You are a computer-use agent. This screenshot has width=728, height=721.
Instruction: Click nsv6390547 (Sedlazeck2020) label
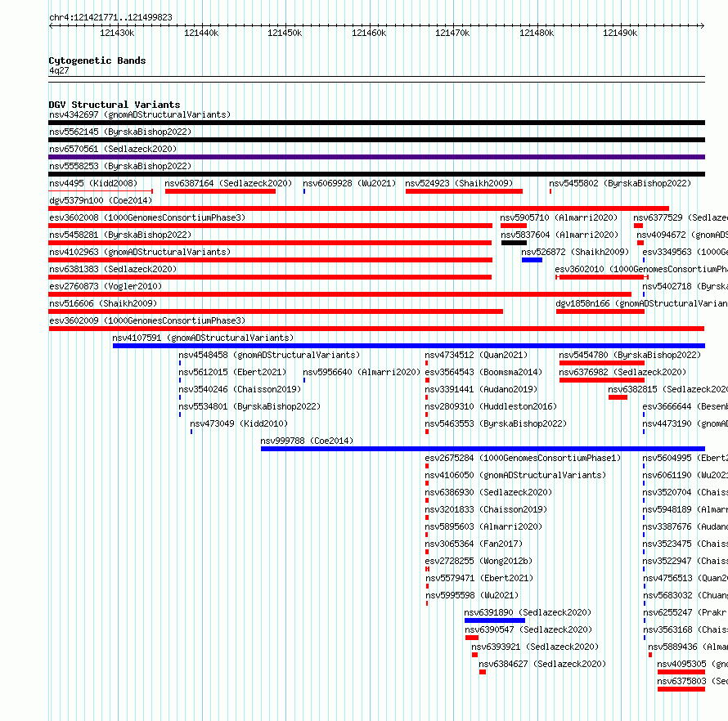[528, 629]
